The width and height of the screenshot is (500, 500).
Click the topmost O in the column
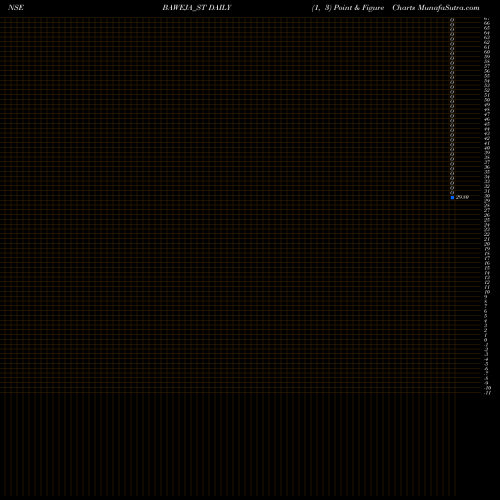tap(452, 20)
